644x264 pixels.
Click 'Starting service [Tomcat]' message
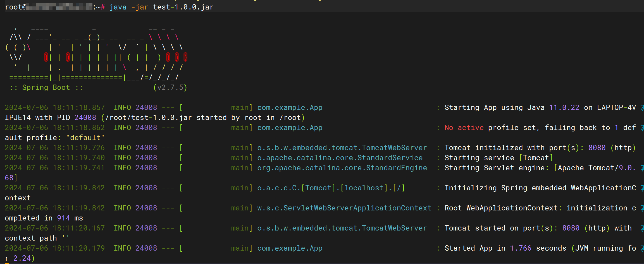[499, 158]
